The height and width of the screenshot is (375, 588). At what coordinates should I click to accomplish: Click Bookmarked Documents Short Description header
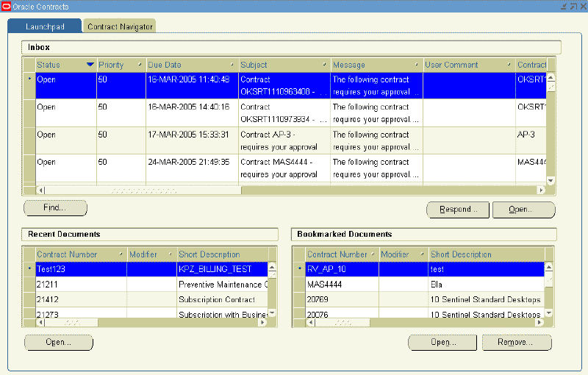(x=487, y=254)
